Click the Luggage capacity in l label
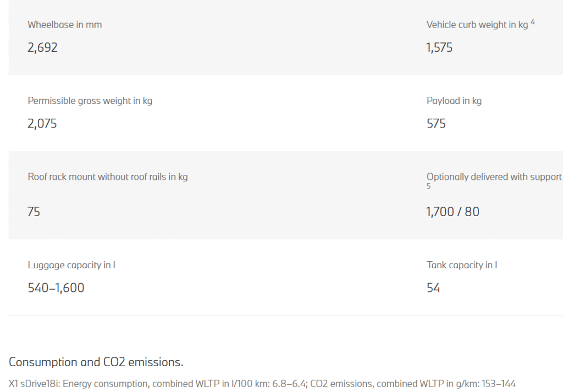 tap(71, 265)
